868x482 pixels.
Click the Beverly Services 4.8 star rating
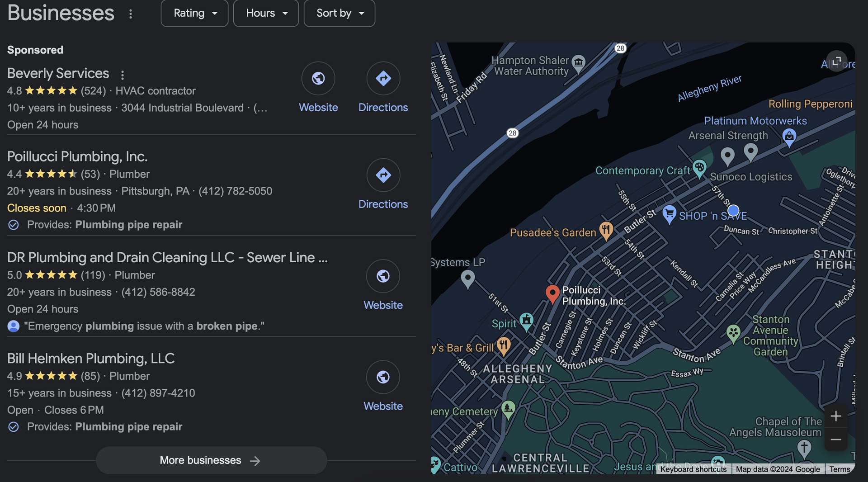[x=42, y=90]
